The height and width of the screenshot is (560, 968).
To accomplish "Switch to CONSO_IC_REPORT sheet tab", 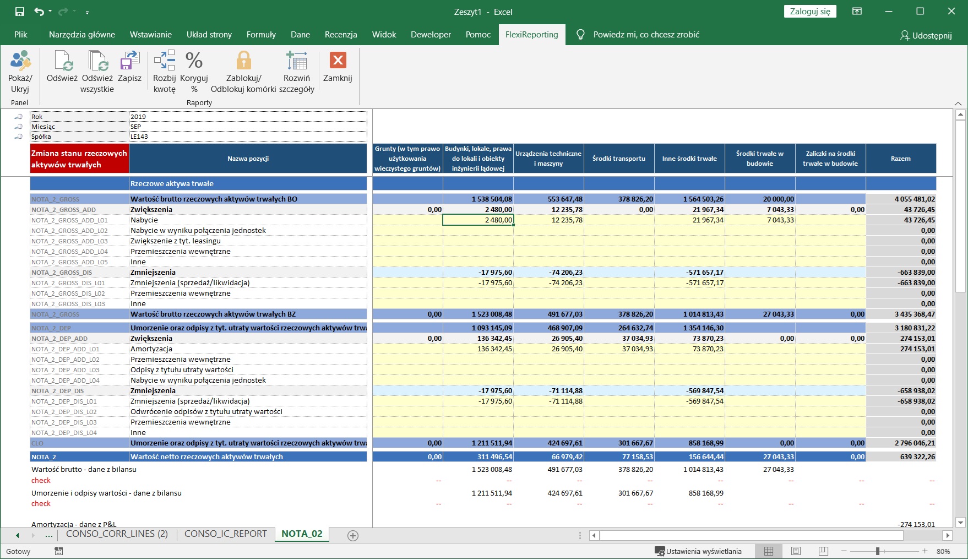I will pyautogui.click(x=225, y=534).
